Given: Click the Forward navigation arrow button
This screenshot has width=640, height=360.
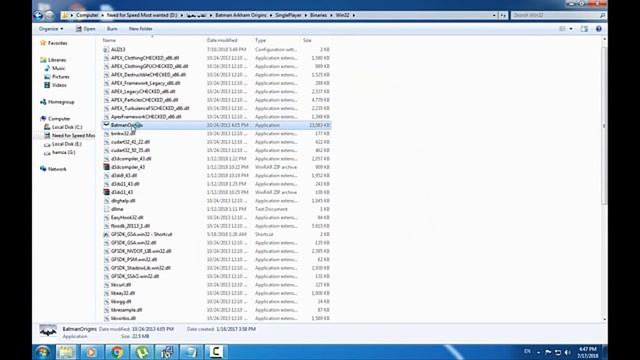Looking at the screenshot, I should coord(49,16).
